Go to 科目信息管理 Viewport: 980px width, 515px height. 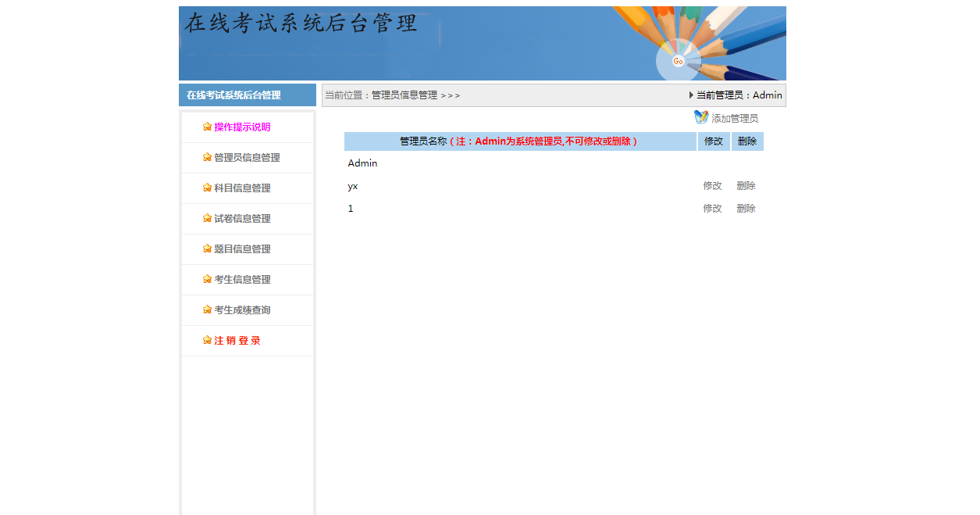[242, 188]
